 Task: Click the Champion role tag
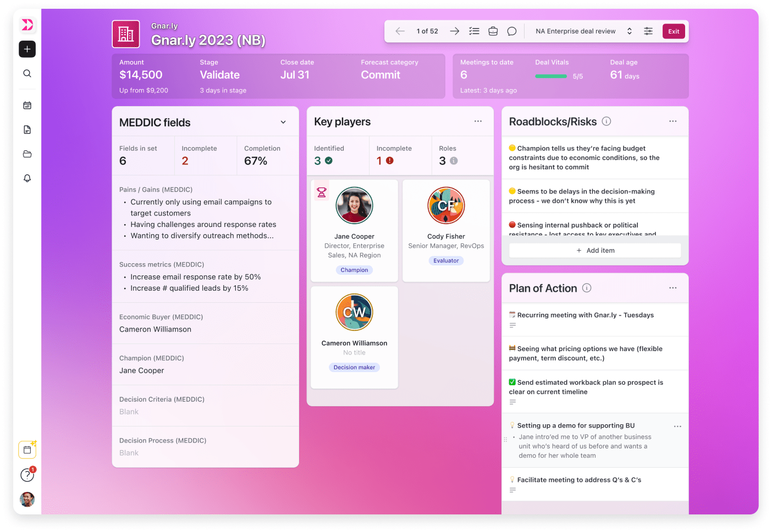tap(354, 270)
